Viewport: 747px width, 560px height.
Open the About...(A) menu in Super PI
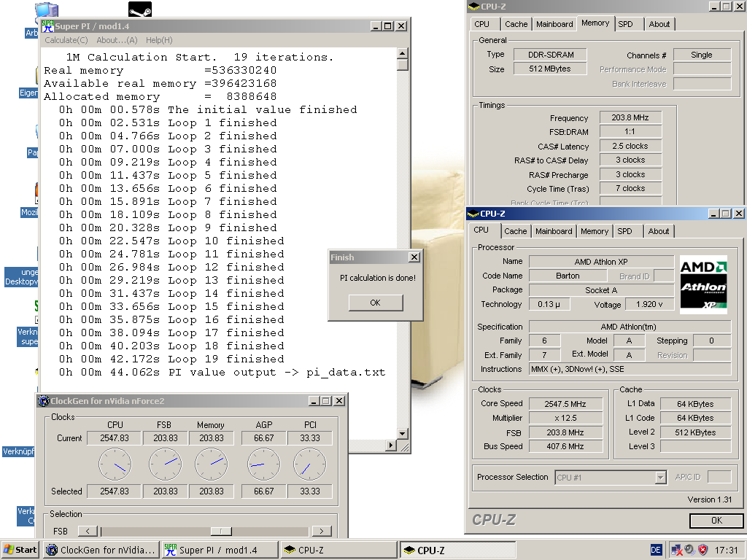tap(117, 41)
